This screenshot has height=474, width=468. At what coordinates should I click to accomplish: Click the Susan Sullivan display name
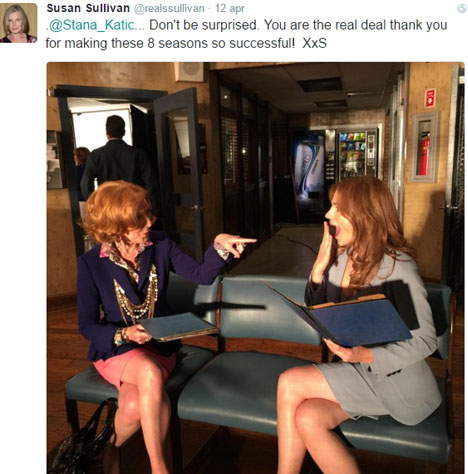88,8
